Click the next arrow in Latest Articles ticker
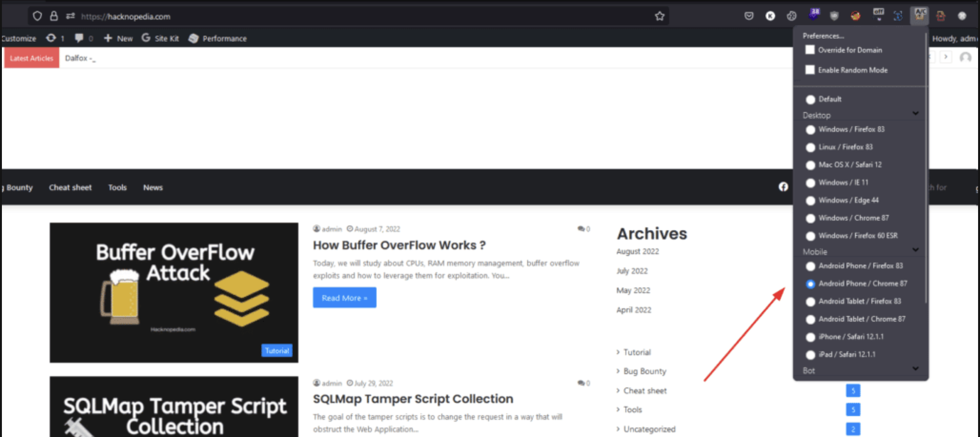The height and width of the screenshot is (437, 980). (x=945, y=57)
